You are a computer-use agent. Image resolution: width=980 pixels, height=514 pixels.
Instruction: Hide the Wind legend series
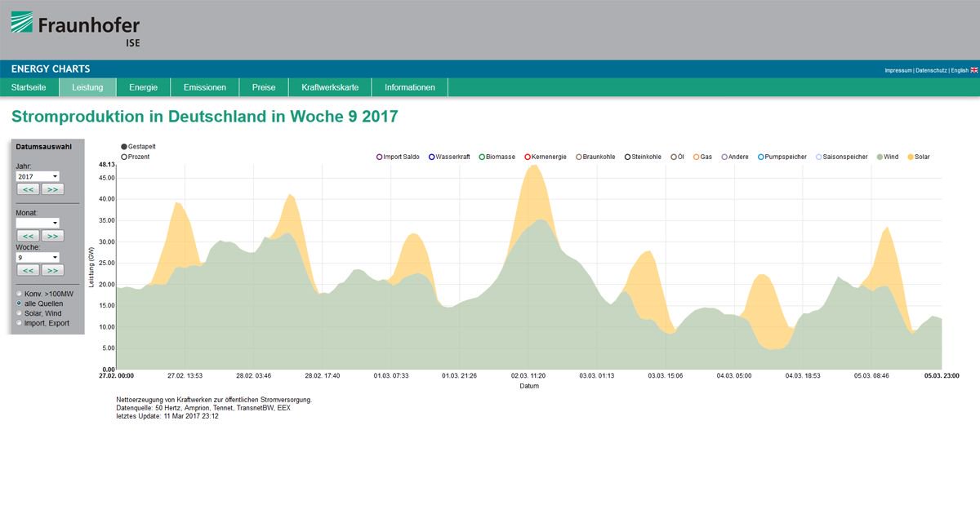pyautogui.click(x=888, y=157)
